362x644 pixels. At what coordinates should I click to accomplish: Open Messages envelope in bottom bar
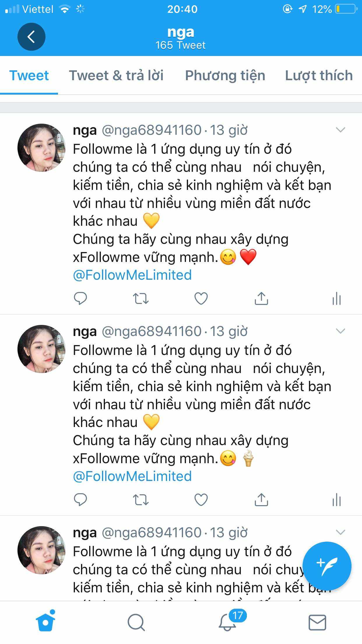click(x=317, y=622)
